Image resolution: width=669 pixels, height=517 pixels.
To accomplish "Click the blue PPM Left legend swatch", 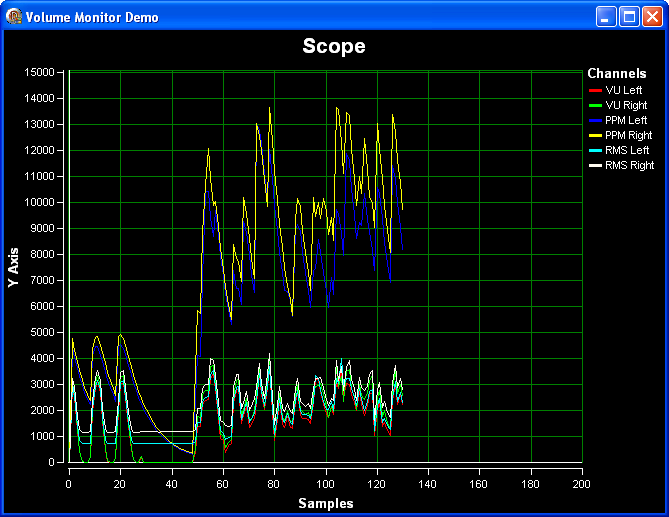I will coord(595,120).
